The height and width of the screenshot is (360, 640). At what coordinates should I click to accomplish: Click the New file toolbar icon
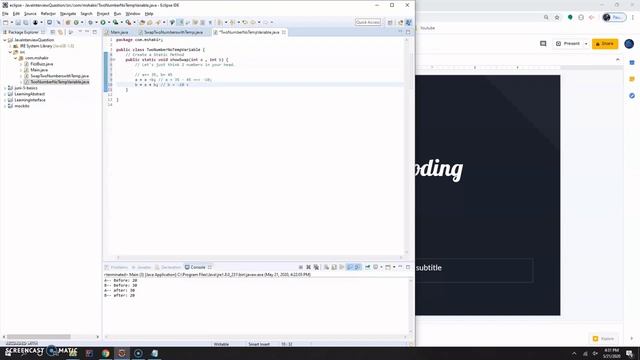5,22
